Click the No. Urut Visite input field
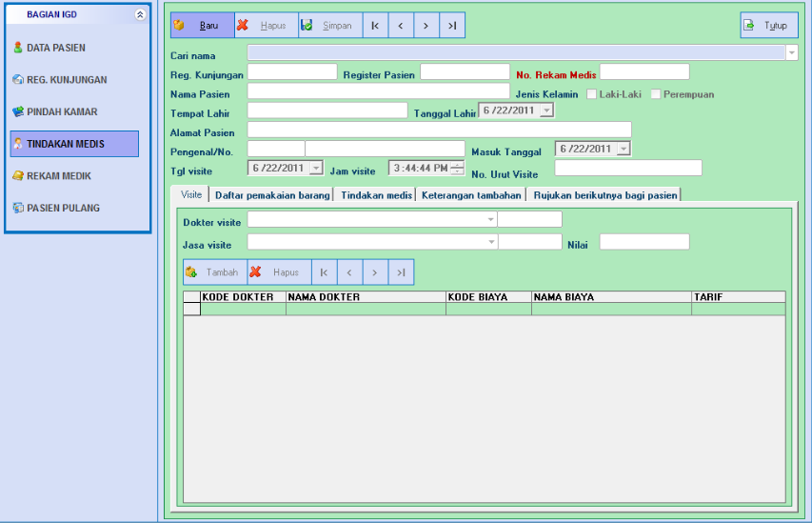This screenshot has height=523, width=812. pyautogui.click(x=628, y=168)
